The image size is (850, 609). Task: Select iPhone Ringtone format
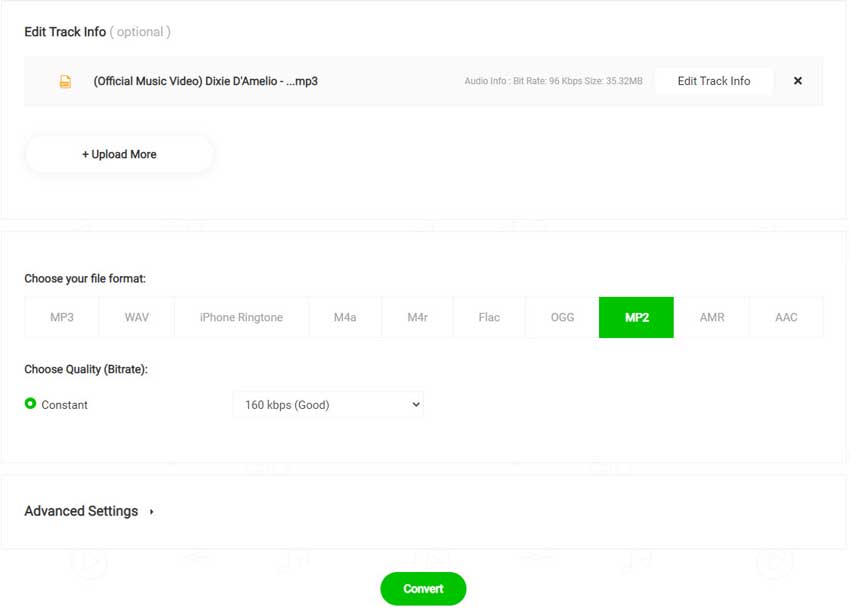241,318
